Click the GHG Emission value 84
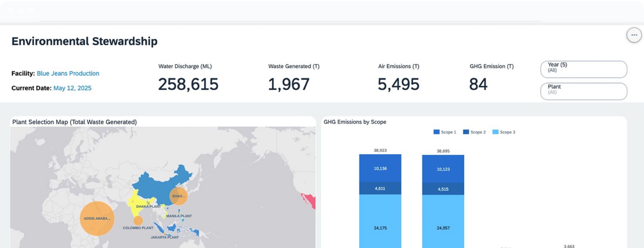This screenshot has height=248, width=644. click(x=478, y=84)
